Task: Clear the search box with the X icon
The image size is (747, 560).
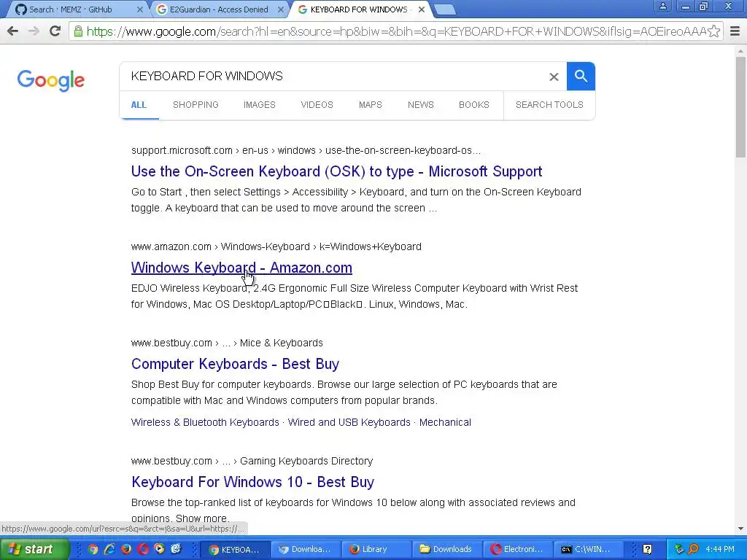Action: click(x=554, y=77)
